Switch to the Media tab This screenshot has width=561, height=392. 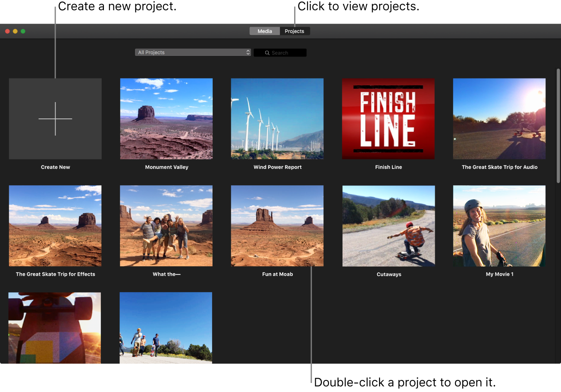[x=264, y=31]
